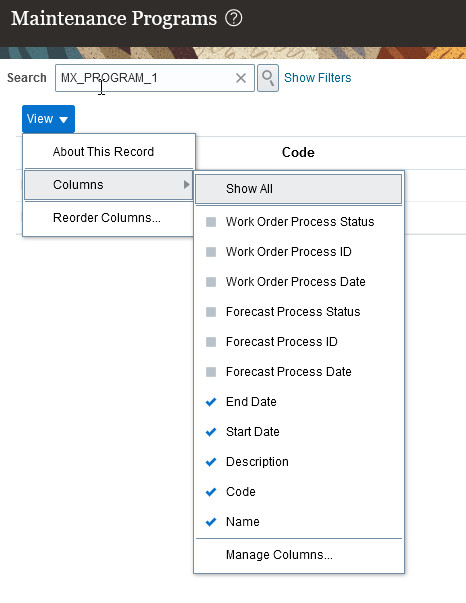Click the Show Filters link

tap(318, 78)
